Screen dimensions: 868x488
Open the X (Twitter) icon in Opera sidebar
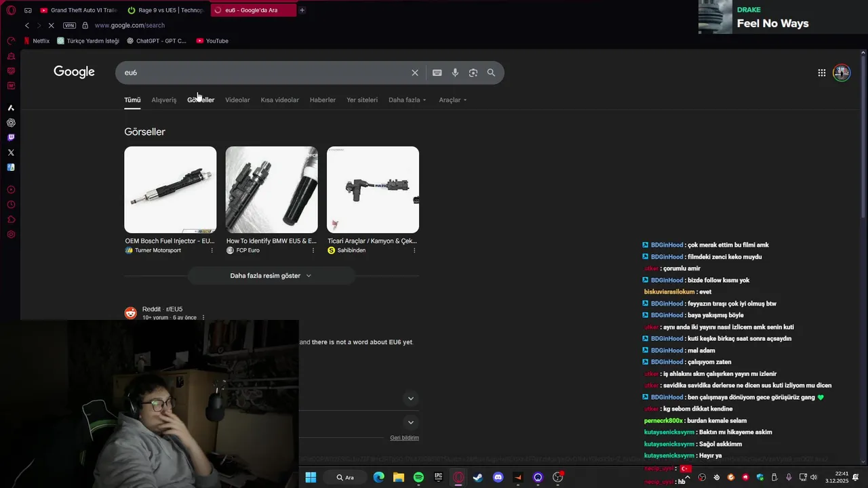click(x=11, y=152)
